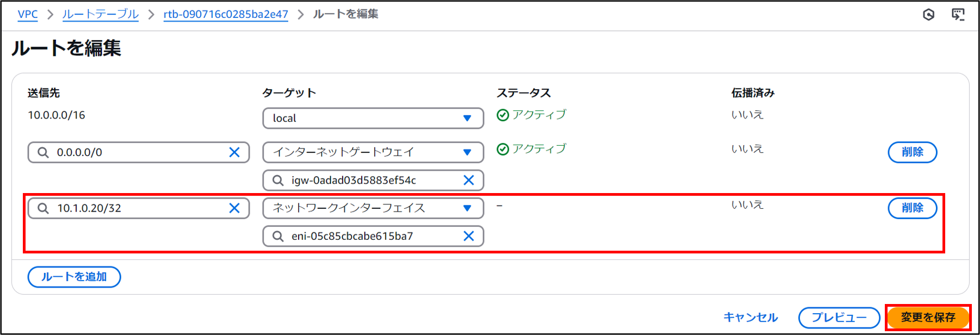Open rtb-090716c0285ba2e47 breadcrumb link

coord(226,14)
